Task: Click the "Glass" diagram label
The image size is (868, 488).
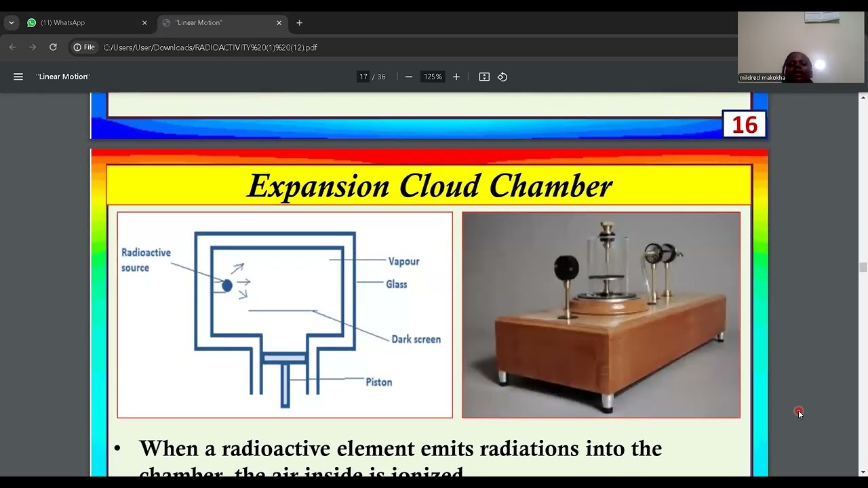Action: click(396, 285)
